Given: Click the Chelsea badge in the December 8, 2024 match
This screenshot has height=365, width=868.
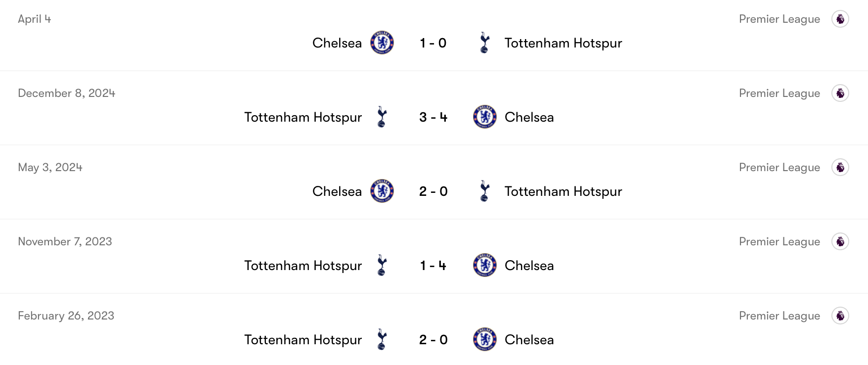Looking at the screenshot, I should [x=484, y=117].
